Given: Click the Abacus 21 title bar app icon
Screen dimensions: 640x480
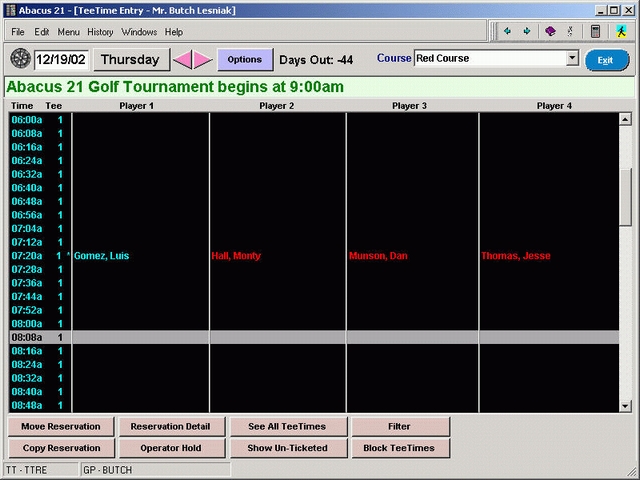Looking at the screenshot, I should [x=11, y=10].
